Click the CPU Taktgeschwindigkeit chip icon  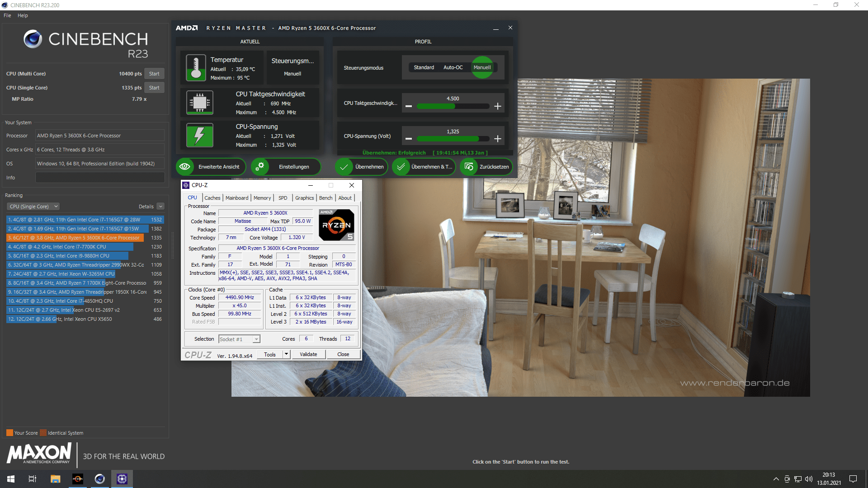click(x=200, y=103)
